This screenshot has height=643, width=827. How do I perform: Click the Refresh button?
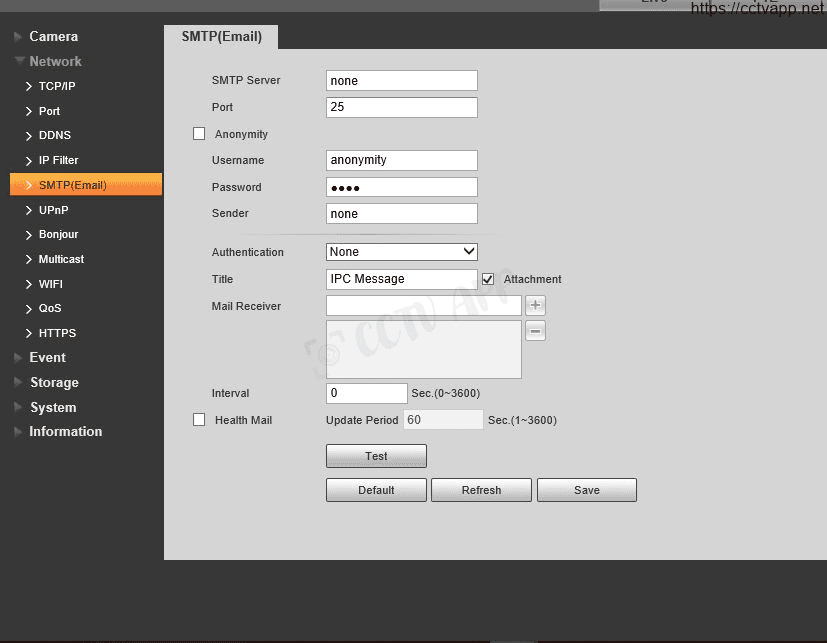click(x=481, y=490)
